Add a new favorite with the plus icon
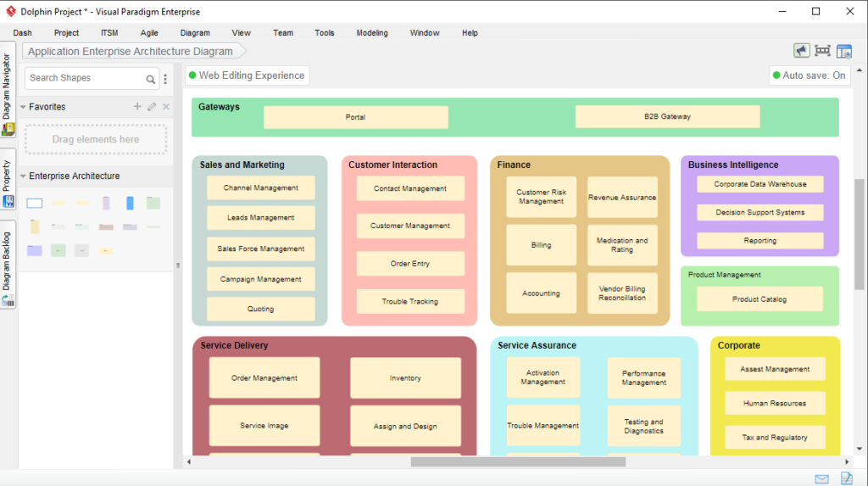This screenshot has width=868, height=486. coord(137,106)
